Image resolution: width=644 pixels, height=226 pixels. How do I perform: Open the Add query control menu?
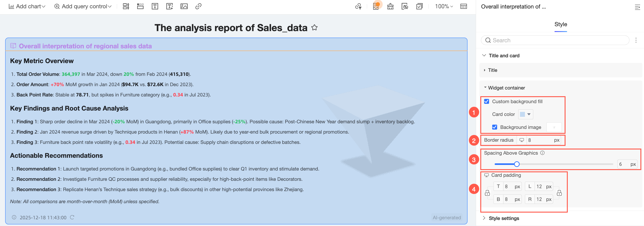click(x=83, y=6)
